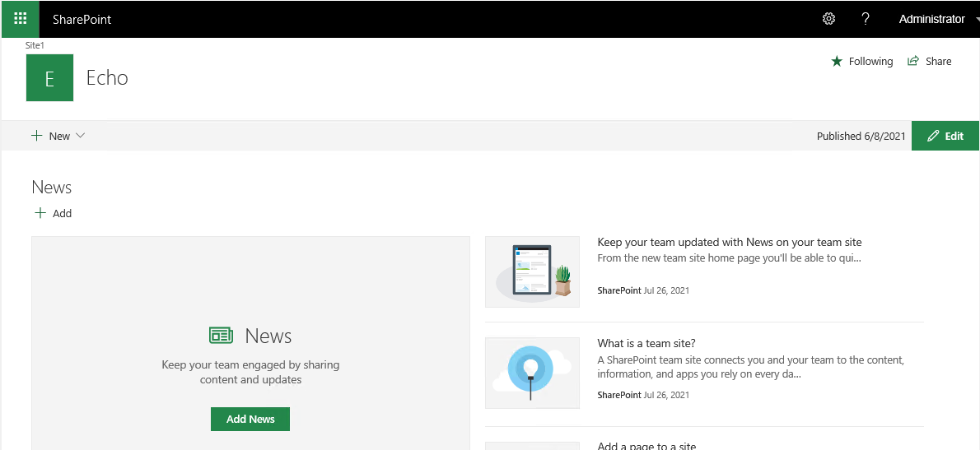Click the plus icon next to New
Image resolution: width=980 pixels, height=450 pixels.
[x=37, y=136]
